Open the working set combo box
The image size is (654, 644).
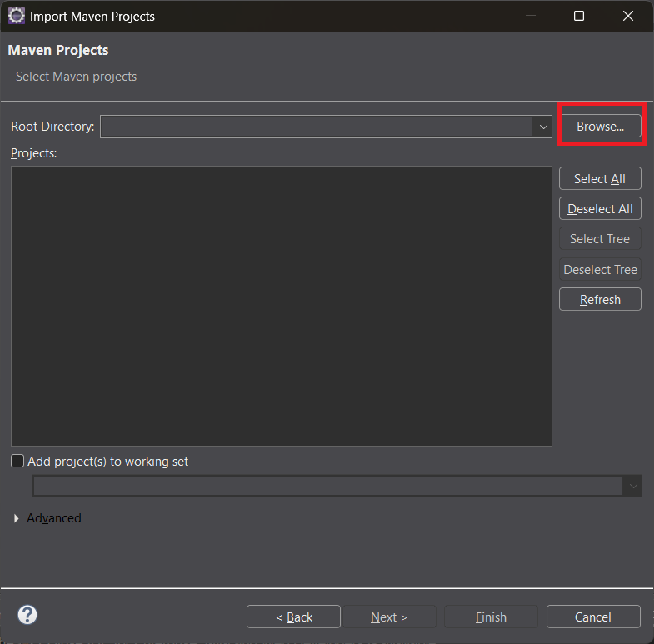pos(336,486)
